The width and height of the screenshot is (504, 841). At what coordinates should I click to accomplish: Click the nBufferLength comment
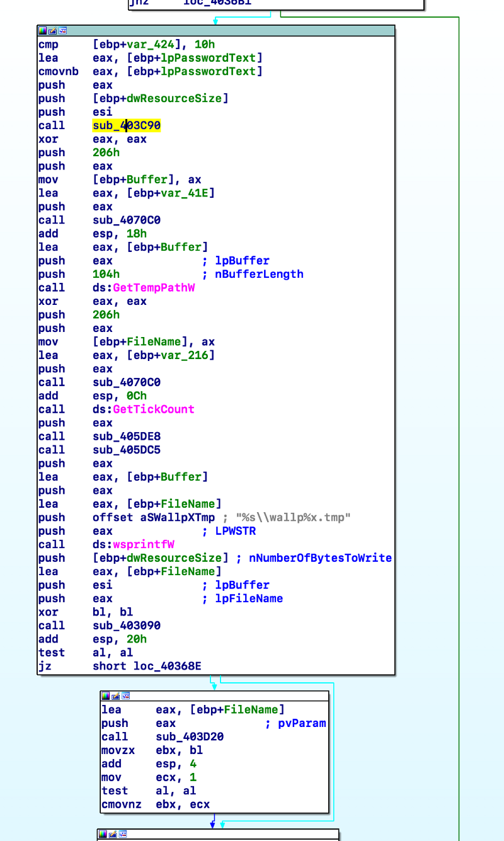pos(259,274)
